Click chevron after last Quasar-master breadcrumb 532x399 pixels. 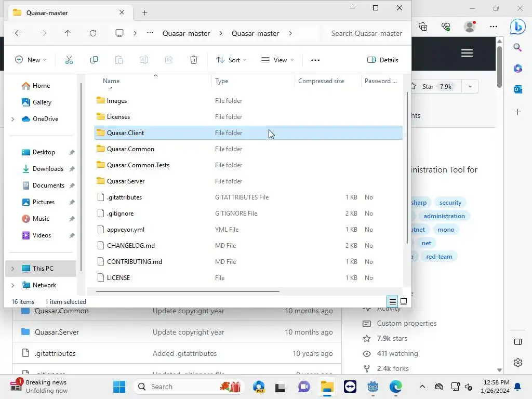click(290, 33)
